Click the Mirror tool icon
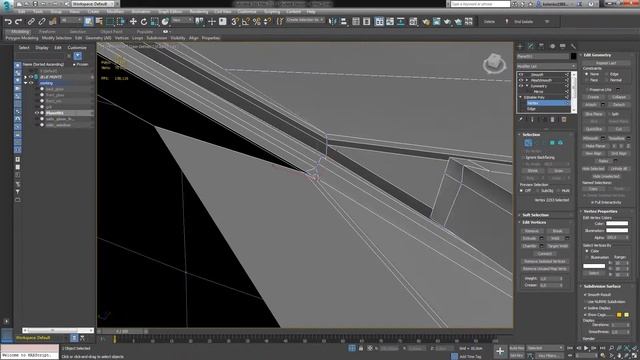The width and height of the screenshot is (640, 360). coord(333,22)
